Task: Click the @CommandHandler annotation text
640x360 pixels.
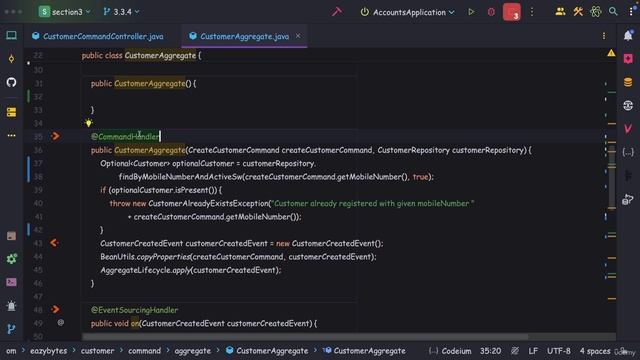Action: (x=125, y=137)
